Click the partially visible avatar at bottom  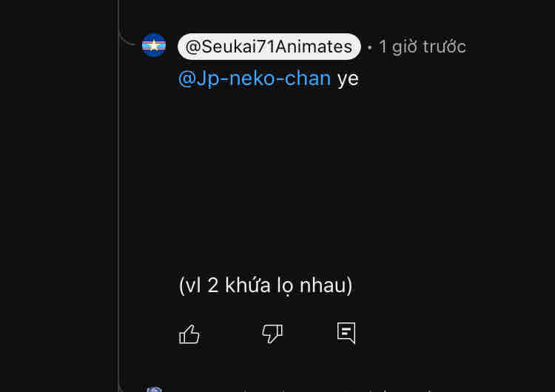pyautogui.click(x=155, y=389)
